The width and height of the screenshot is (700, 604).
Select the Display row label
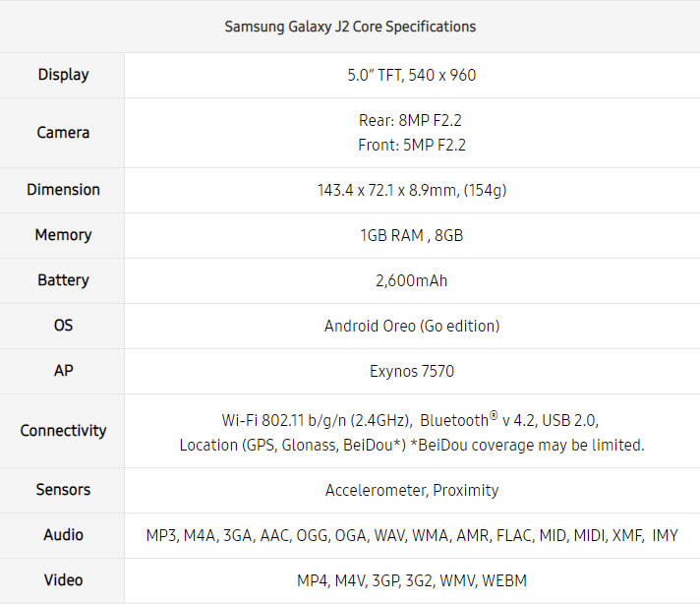tap(63, 75)
